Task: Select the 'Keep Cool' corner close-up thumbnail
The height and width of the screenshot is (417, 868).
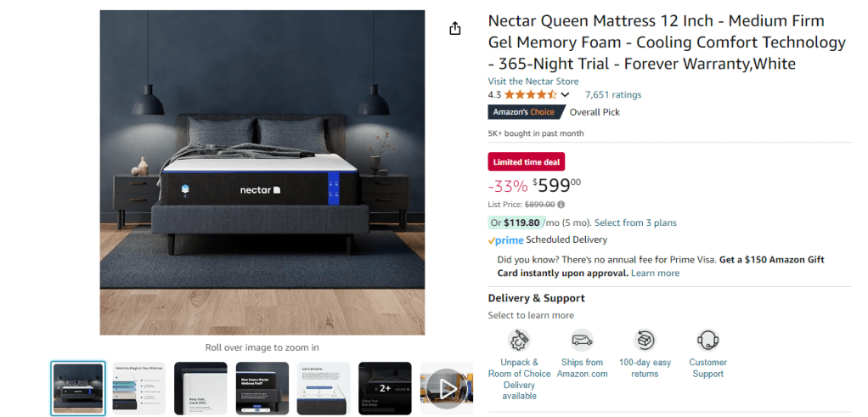Action: (200, 388)
